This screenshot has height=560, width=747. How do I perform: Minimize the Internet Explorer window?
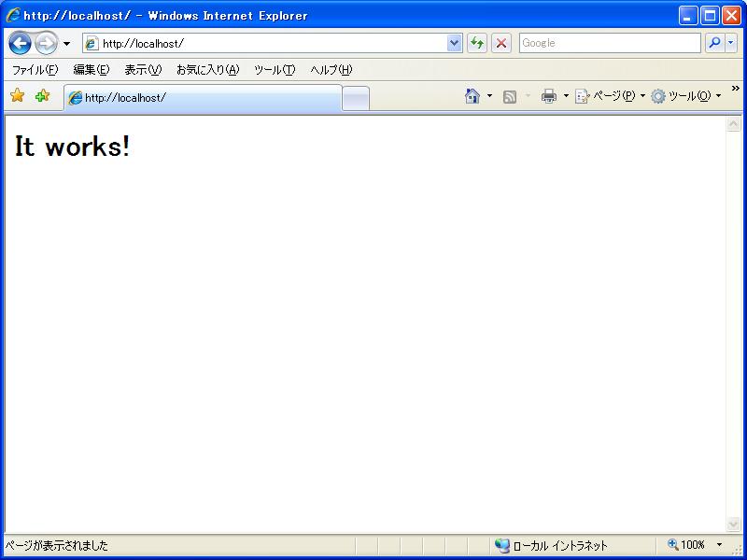point(688,16)
